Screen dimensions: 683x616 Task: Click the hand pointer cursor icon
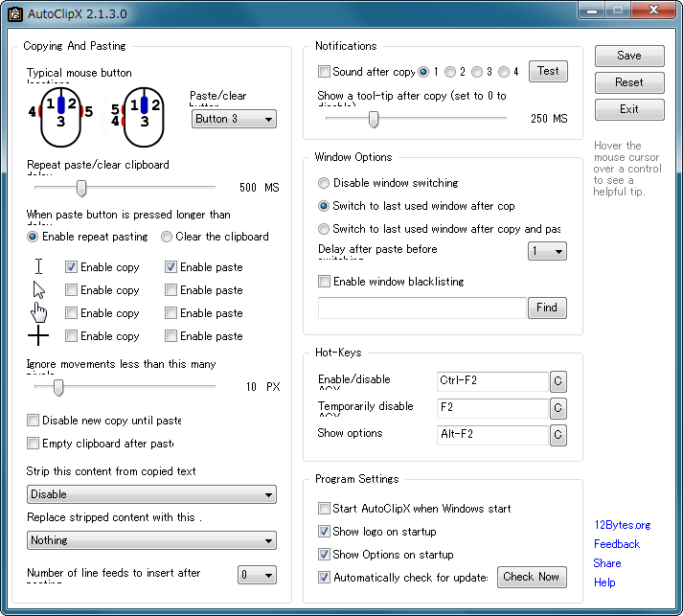click(x=38, y=312)
